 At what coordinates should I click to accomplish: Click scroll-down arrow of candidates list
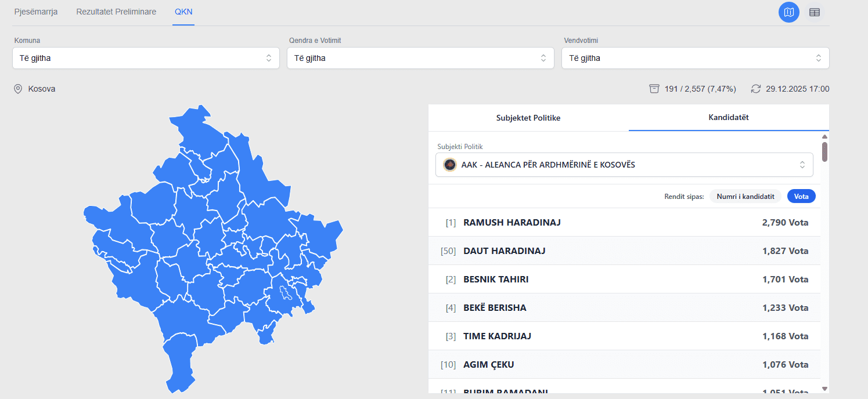[824, 389]
